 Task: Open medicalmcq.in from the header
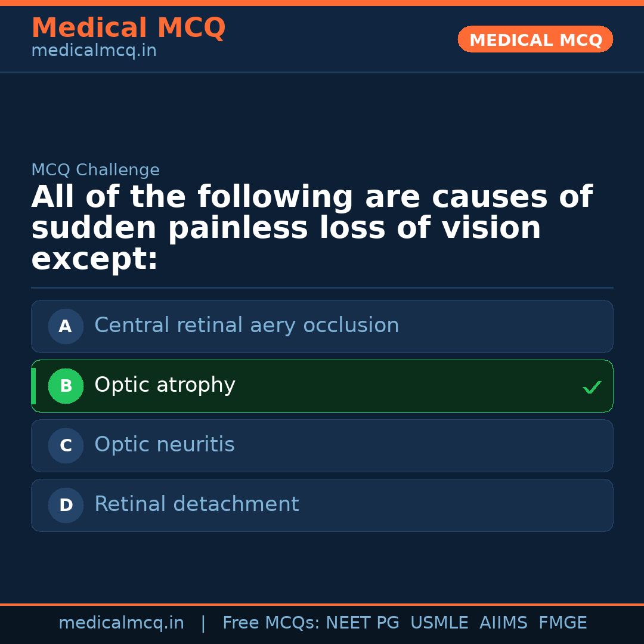(93, 50)
